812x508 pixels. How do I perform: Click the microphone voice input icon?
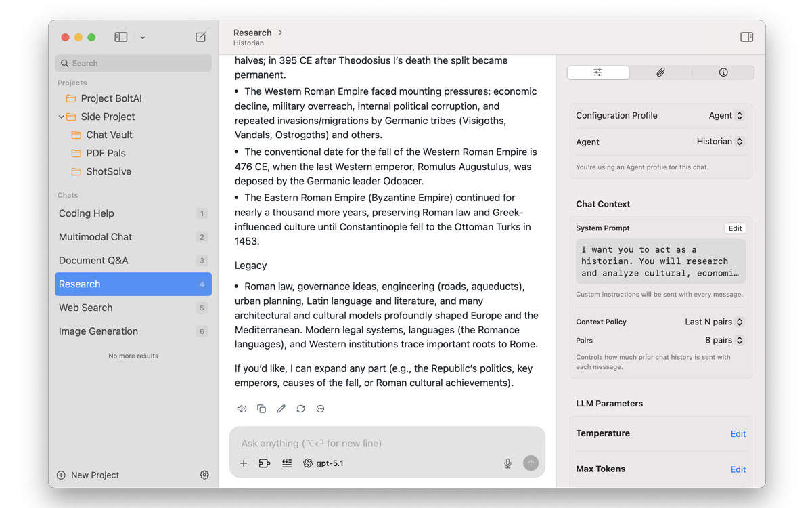pyautogui.click(x=507, y=463)
